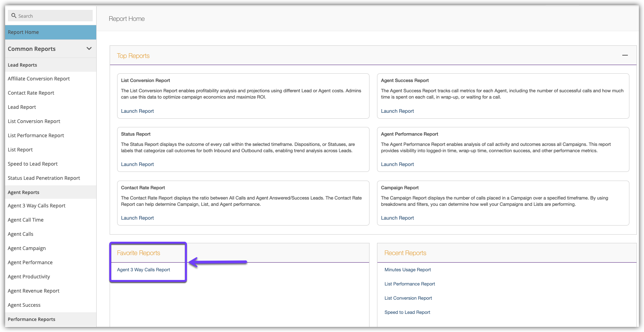Image resolution: width=644 pixels, height=332 pixels.
Task: Select Agent Productivity in sidebar
Action: (x=29, y=277)
